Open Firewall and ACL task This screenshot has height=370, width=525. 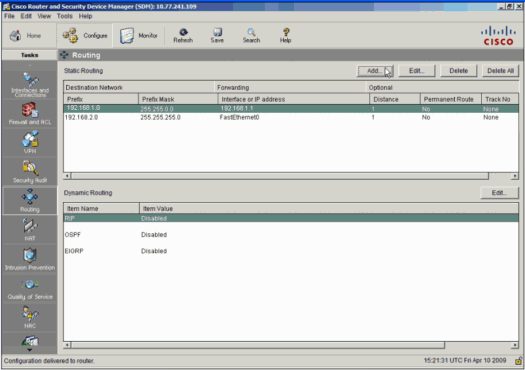pos(30,114)
